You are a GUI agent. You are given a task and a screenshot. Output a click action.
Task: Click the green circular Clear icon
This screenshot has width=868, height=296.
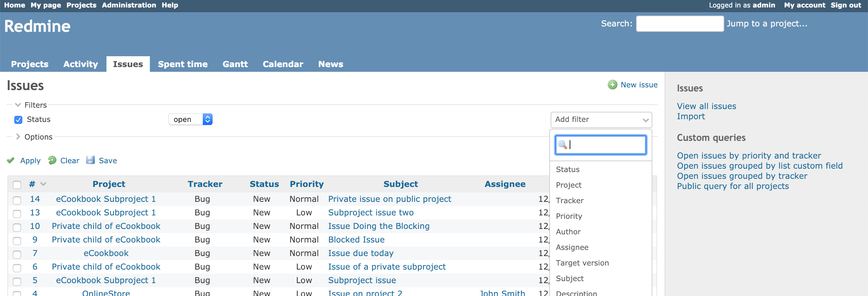pos(52,160)
